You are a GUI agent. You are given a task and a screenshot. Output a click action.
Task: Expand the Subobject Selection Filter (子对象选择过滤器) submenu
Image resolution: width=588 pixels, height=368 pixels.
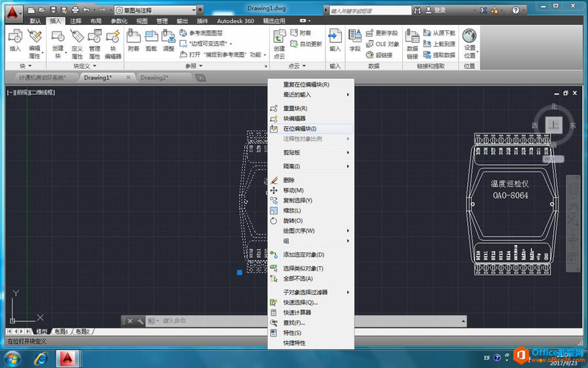click(x=311, y=292)
